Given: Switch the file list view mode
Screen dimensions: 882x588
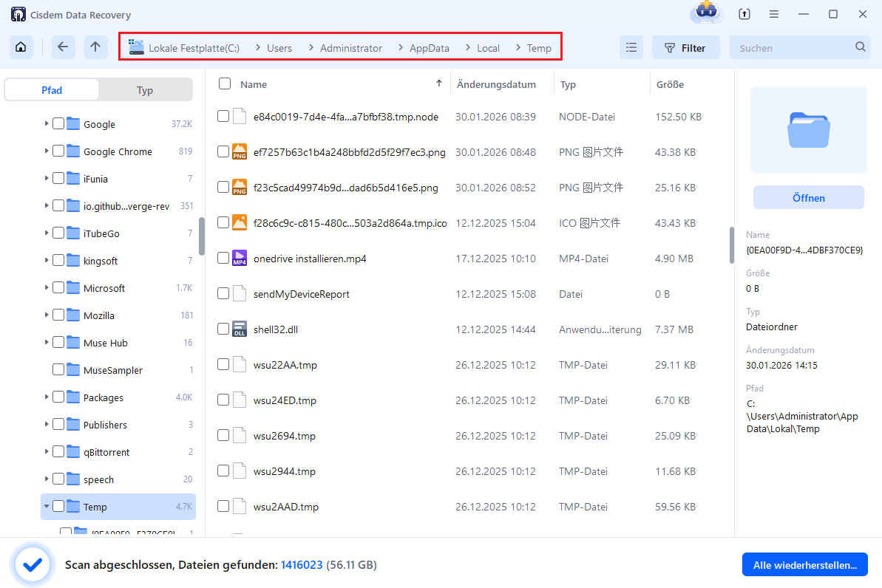Looking at the screenshot, I should 631,47.
